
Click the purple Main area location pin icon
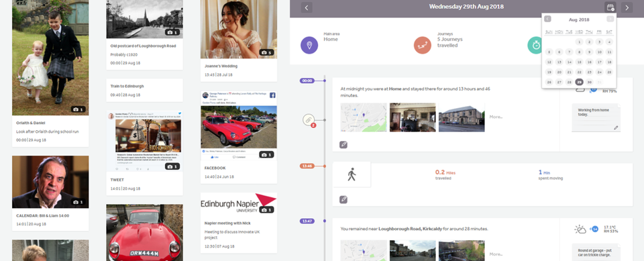pos(309,45)
